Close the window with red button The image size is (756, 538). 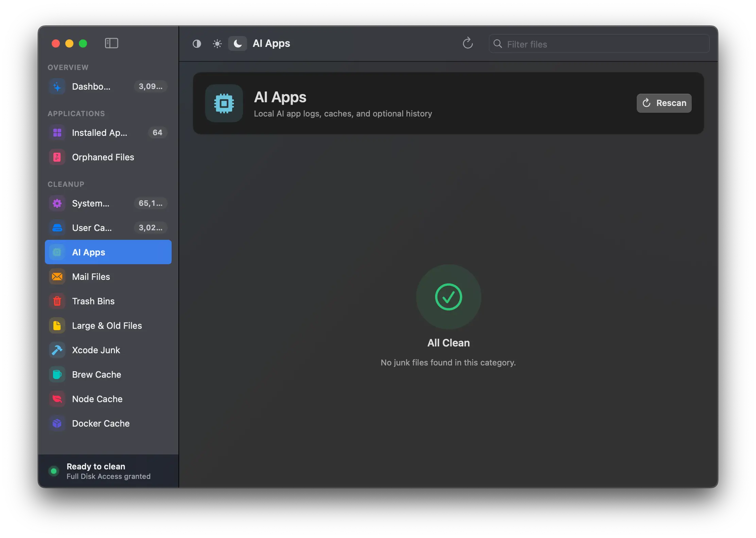56,43
